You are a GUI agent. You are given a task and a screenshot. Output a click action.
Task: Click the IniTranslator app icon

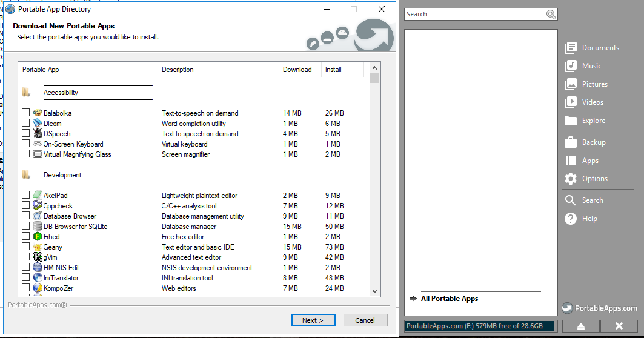coord(38,277)
